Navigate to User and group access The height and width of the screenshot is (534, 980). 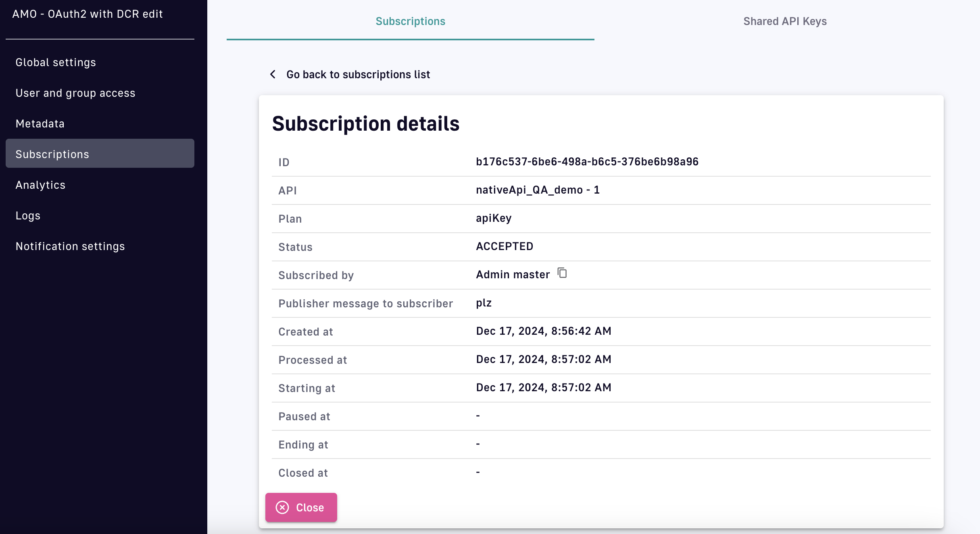(75, 93)
